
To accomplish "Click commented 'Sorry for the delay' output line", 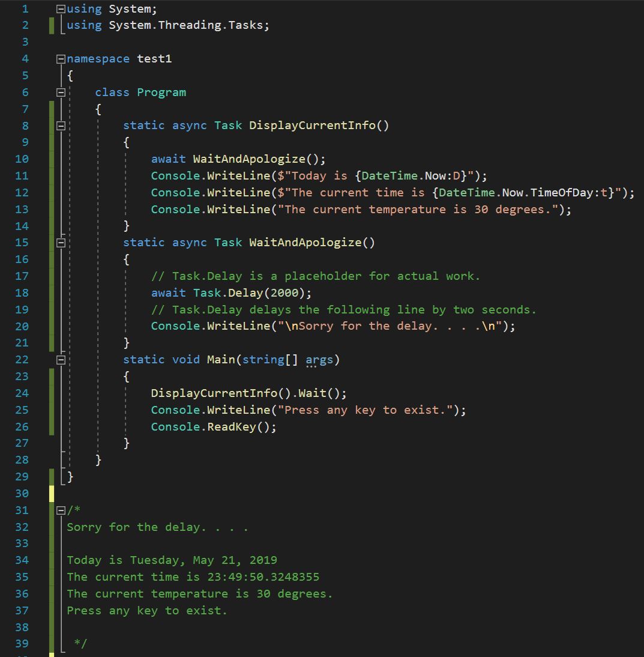I will coord(157,527).
